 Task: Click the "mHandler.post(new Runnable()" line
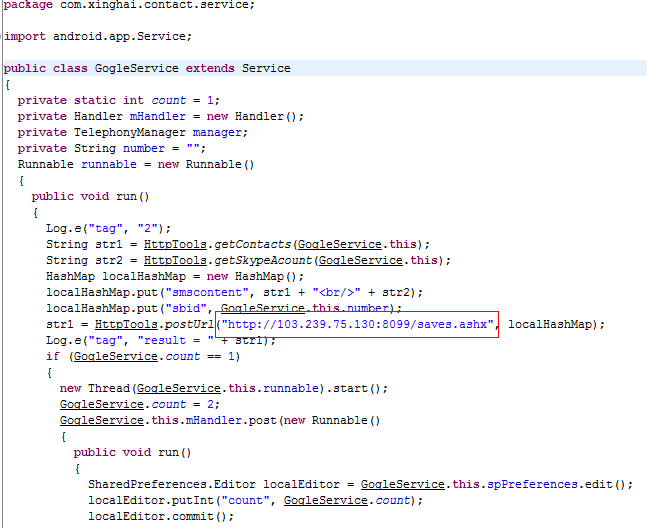click(220, 420)
